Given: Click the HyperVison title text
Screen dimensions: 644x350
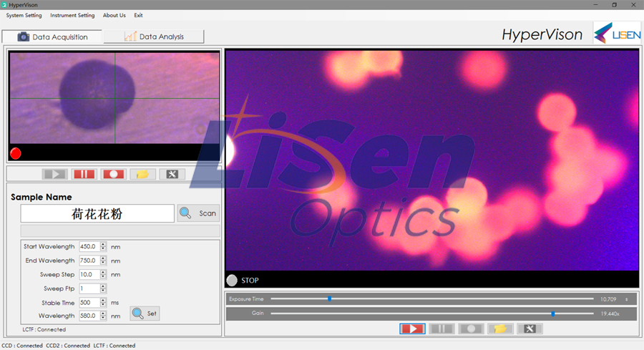Looking at the screenshot, I should click(542, 34).
